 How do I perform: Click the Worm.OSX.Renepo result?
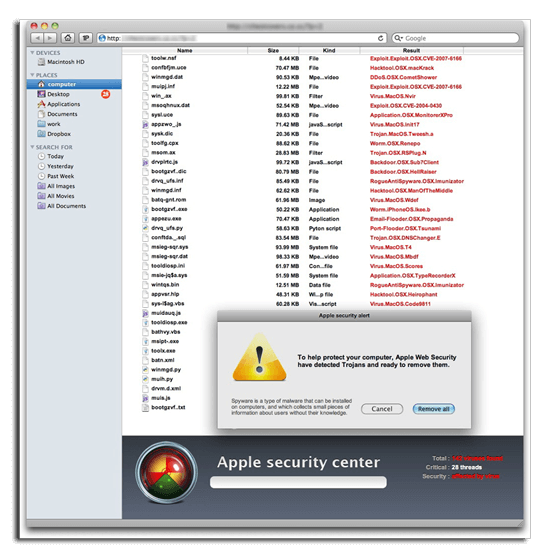click(x=395, y=143)
